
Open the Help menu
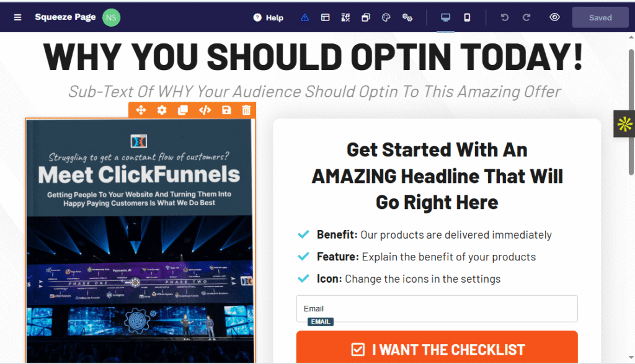(x=268, y=17)
